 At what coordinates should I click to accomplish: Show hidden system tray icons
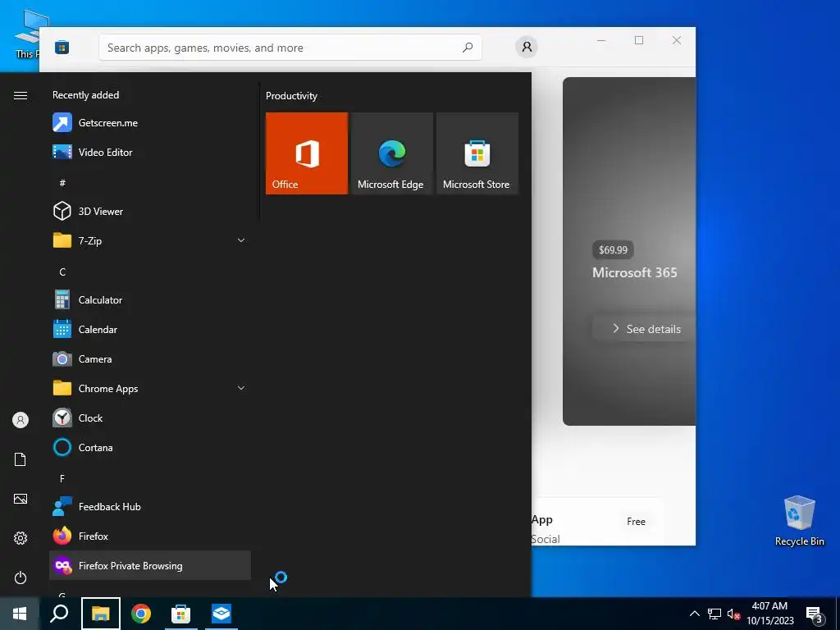694,614
